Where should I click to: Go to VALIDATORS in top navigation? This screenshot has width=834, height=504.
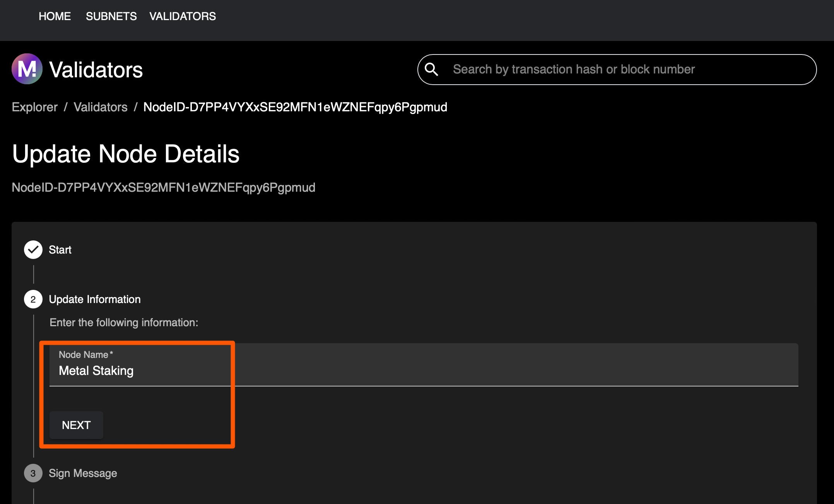click(183, 16)
